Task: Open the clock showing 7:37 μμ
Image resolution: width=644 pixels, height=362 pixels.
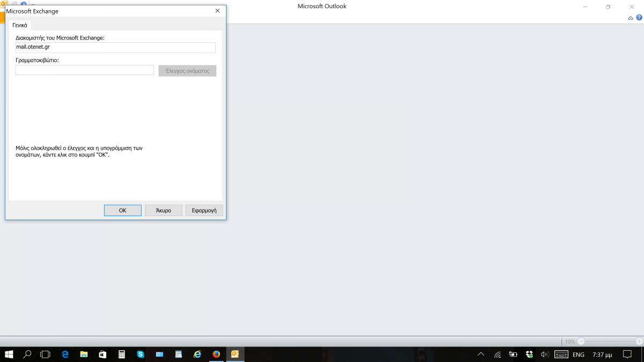Action: point(602,354)
